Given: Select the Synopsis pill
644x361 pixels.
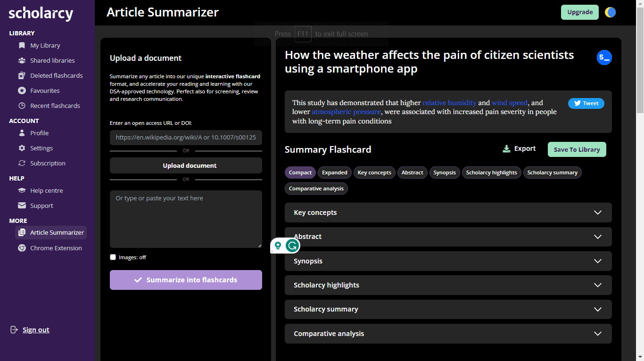Looking at the screenshot, I should point(445,172).
